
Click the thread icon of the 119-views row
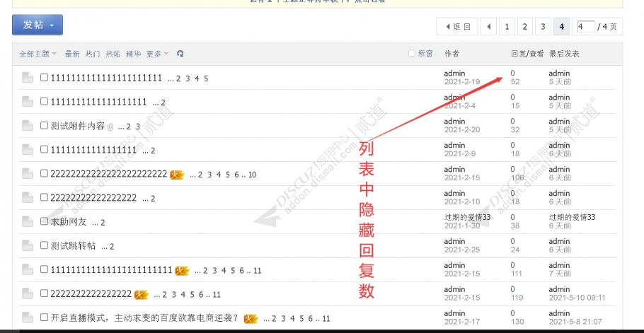28,293
